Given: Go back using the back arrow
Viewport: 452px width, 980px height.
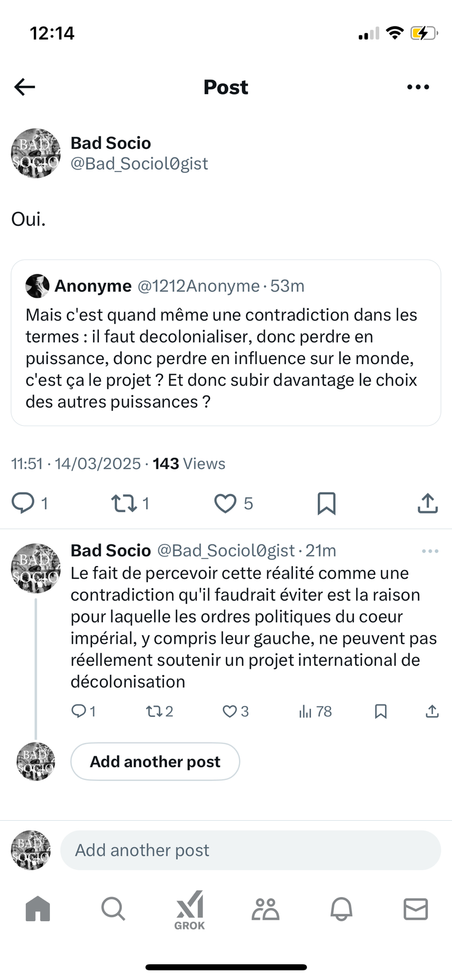Looking at the screenshot, I should pyautogui.click(x=24, y=87).
